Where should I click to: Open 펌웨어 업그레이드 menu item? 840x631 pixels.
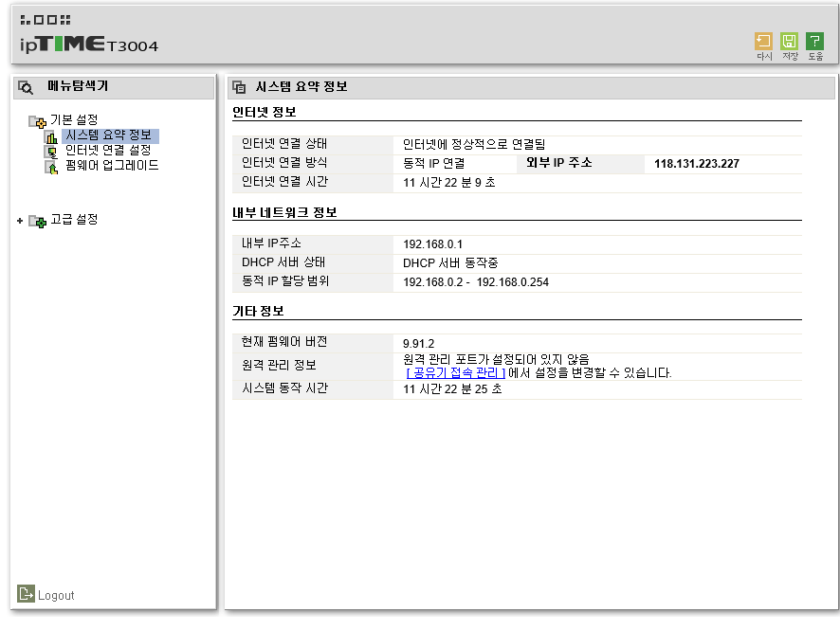click(x=112, y=166)
